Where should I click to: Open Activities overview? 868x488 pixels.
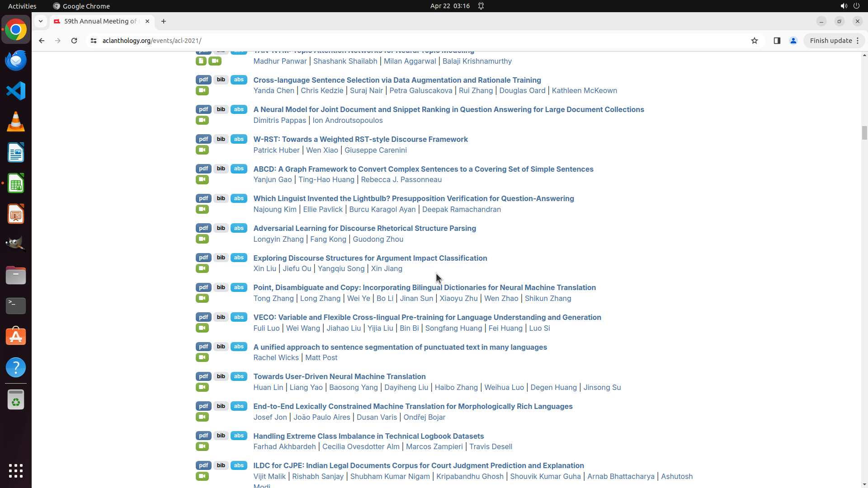click(x=22, y=6)
